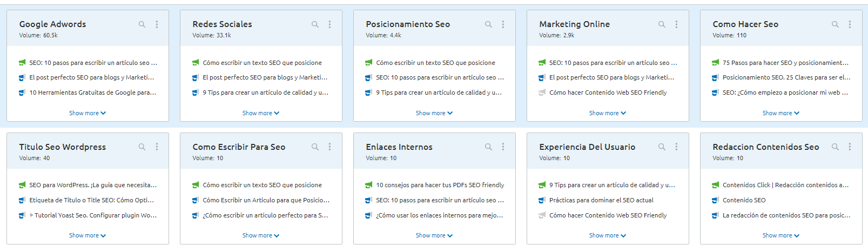Expand Show more in Redaccion Contenidos Seo card
This screenshot has width=868, height=251.
point(781,236)
